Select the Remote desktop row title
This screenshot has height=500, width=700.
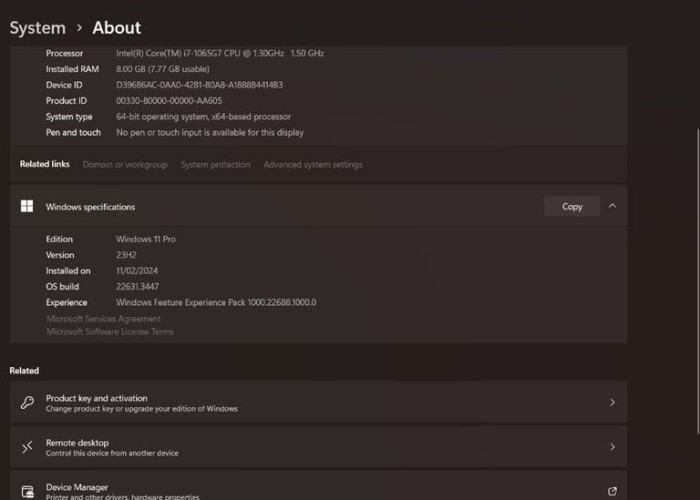coord(77,443)
